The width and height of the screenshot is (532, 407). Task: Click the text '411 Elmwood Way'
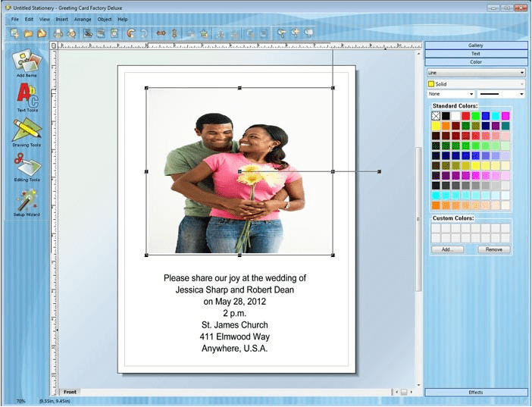(x=235, y=337)
